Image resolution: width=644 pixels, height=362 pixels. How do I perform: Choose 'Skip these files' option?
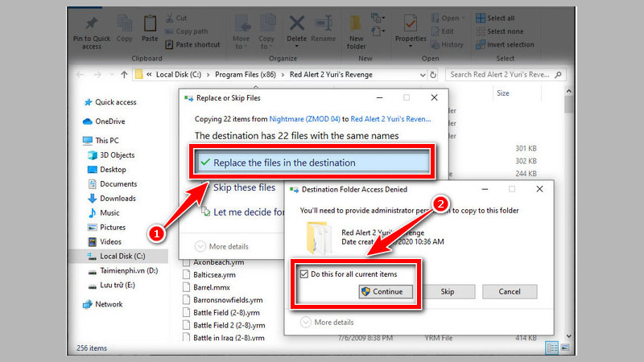(x=244, y=188)
